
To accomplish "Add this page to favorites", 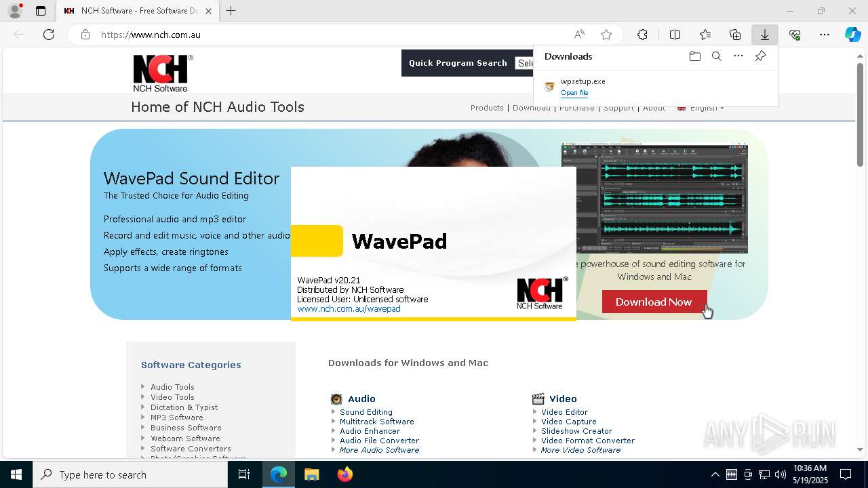I will coord(606,35).
